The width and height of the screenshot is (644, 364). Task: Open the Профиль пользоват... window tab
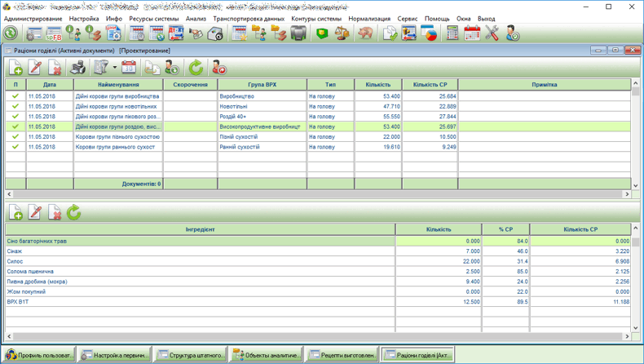(40, 355)
